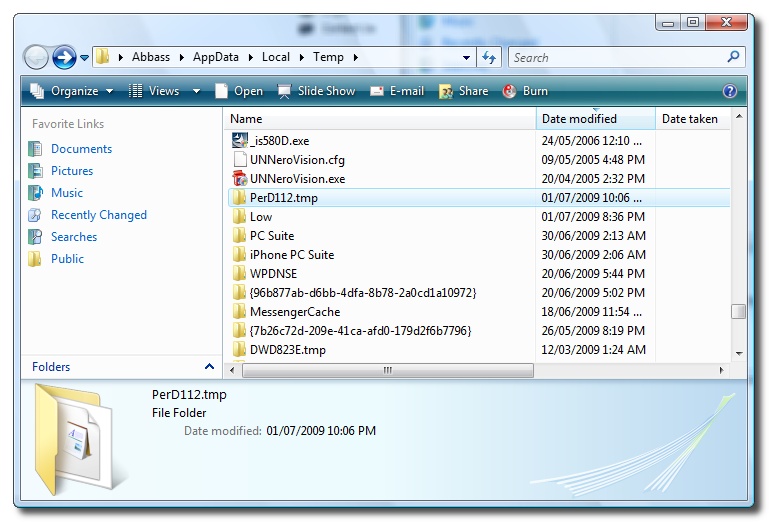The height and width of the screenshot is (522, 769).
Task: Click the Refresh button beside address bar
Action: click(x=488, y=58)
